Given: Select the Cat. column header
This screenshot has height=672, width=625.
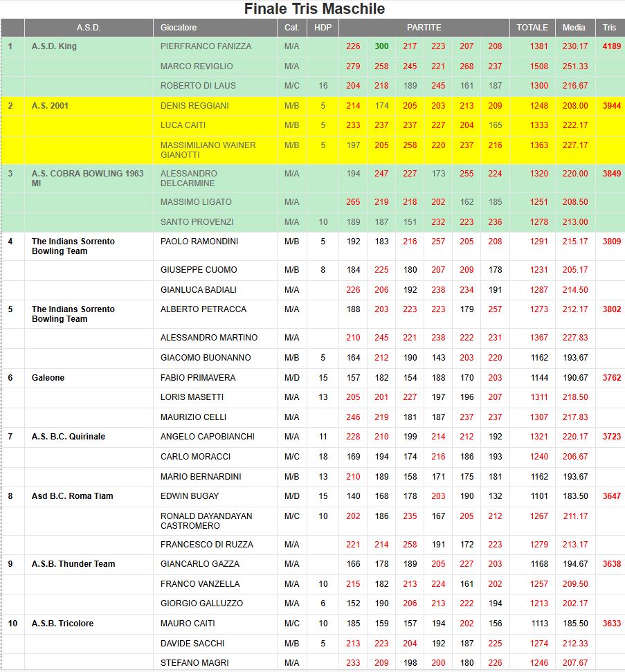Looking at the screenshot, I should pyautogui.click(x=291, y=28).
